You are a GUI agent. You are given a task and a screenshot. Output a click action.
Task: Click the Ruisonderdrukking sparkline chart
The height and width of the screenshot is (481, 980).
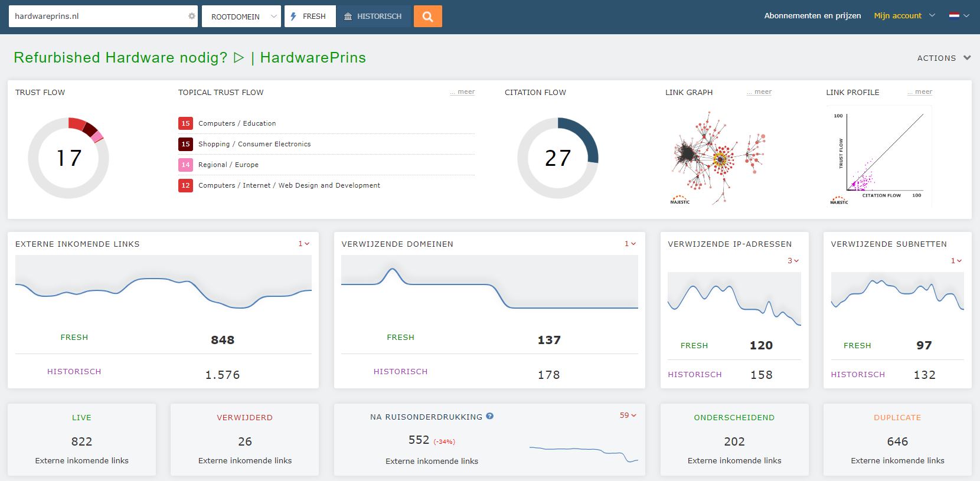pyautogui.click(x=584, y=453)
